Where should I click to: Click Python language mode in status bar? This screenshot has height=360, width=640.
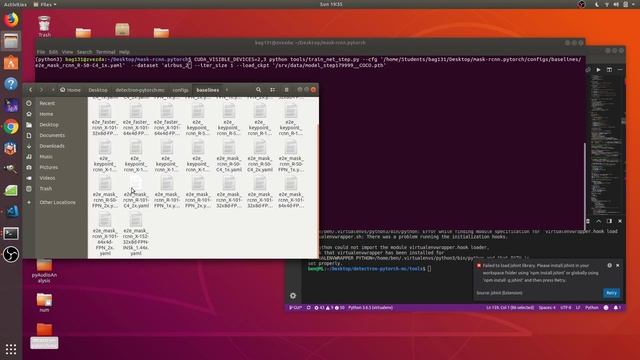tap(591, 308)
